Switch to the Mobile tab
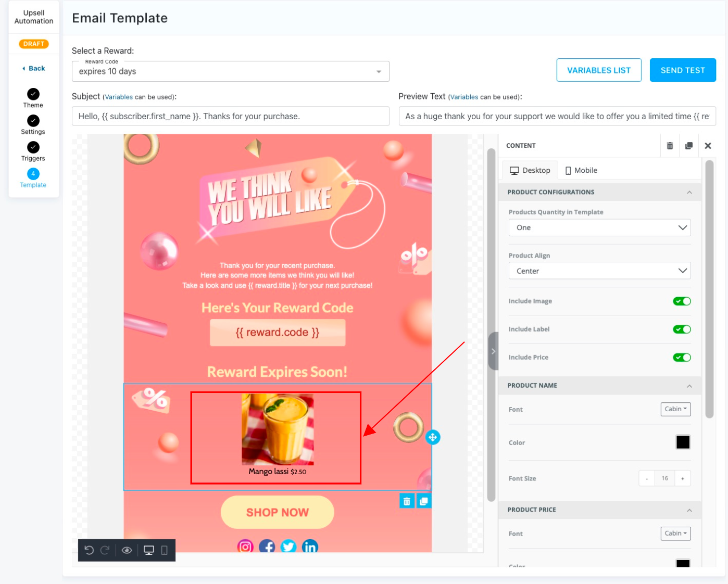This screenshot has height=584, width=728. click(x=581, y=170)
